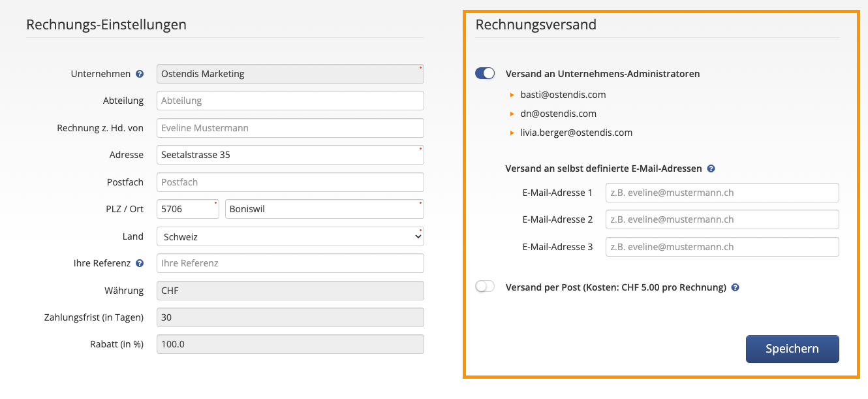Click the Rechnungs-Einstellungen heading

[x=106, y=25]
